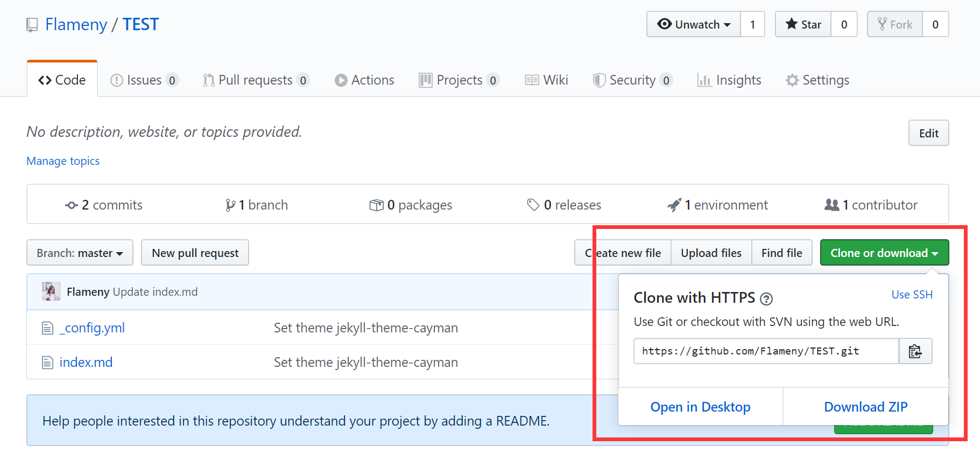
Task: Select the HTTPS clone URL field
Action: [766, 351]
